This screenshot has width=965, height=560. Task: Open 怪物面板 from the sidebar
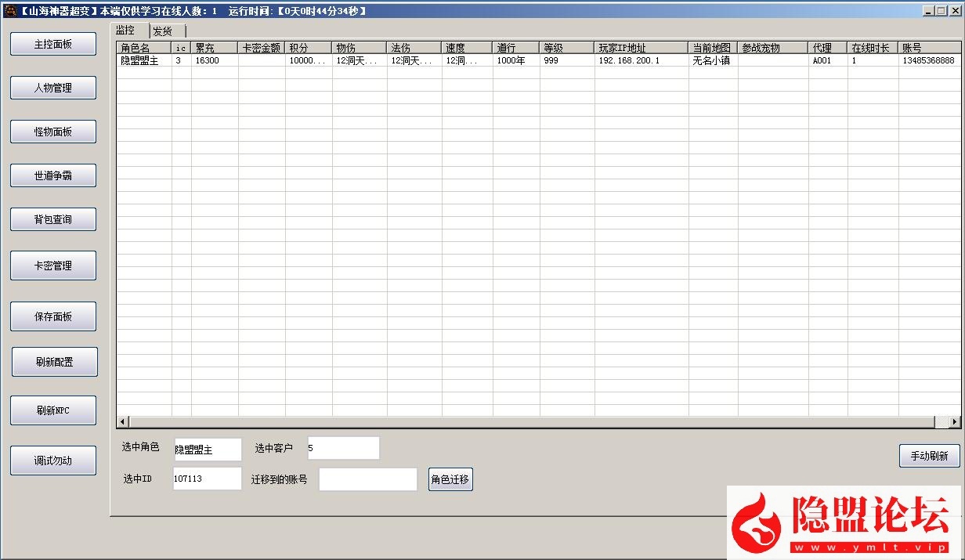[x=53, y=132]
